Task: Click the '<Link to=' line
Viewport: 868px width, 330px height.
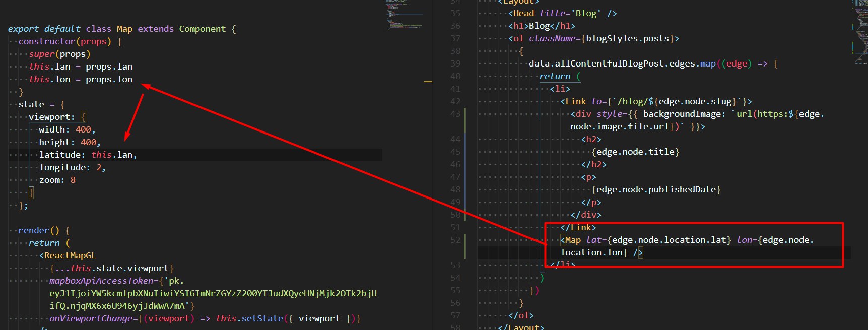Action: click(656, 101)
